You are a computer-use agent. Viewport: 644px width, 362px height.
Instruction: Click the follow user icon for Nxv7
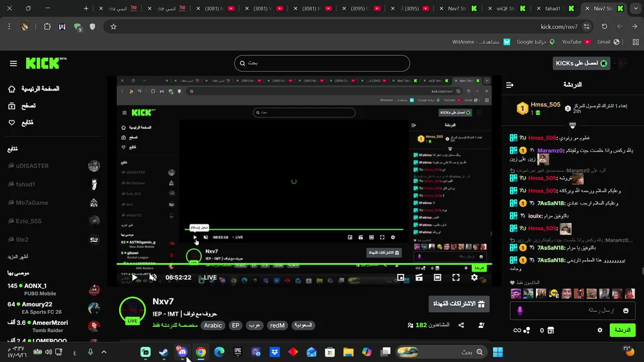[481, 325]
